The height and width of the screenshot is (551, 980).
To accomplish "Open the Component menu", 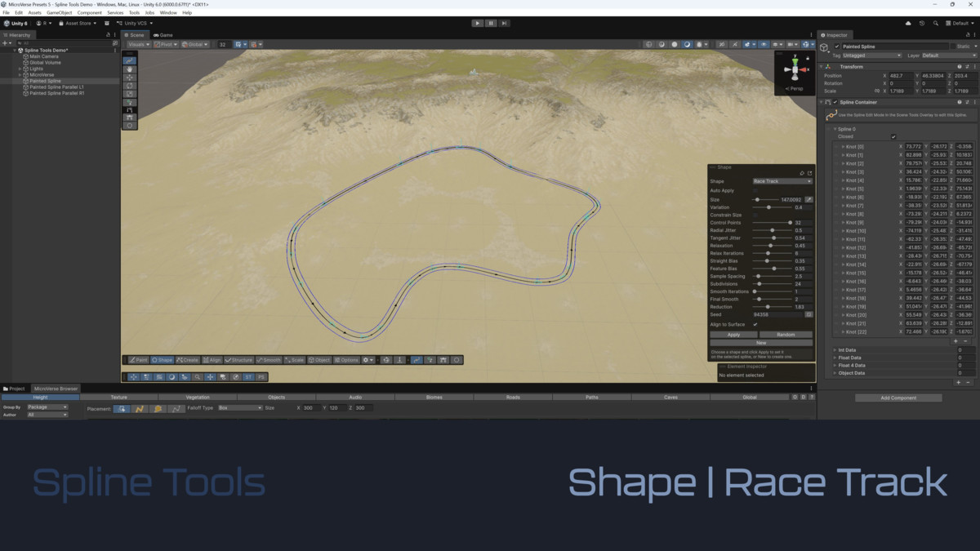I will 90,13.
